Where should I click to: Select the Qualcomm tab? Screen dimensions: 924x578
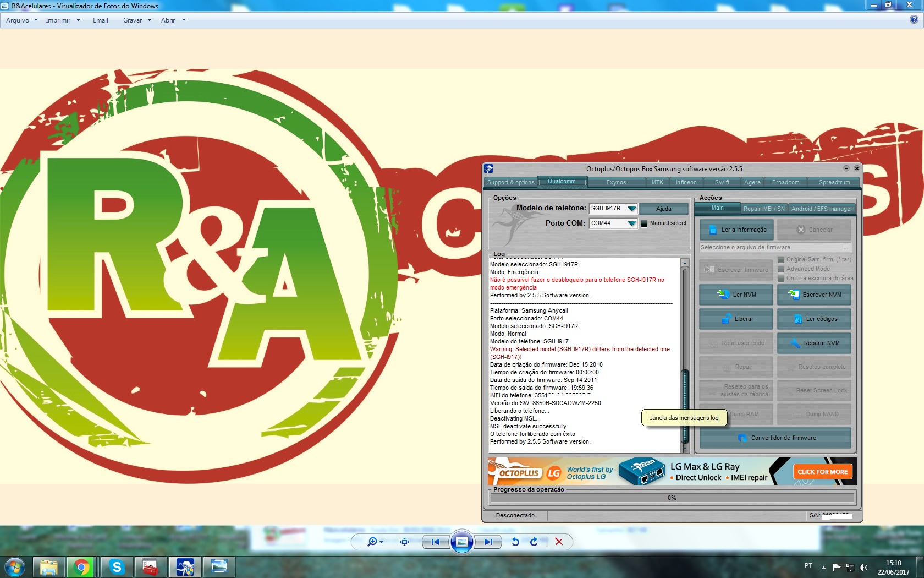562,182
